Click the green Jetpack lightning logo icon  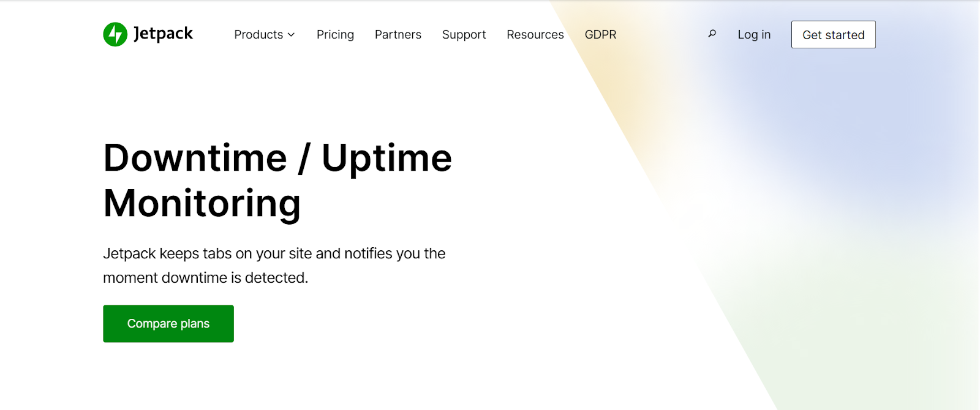(x=115, y=34)
